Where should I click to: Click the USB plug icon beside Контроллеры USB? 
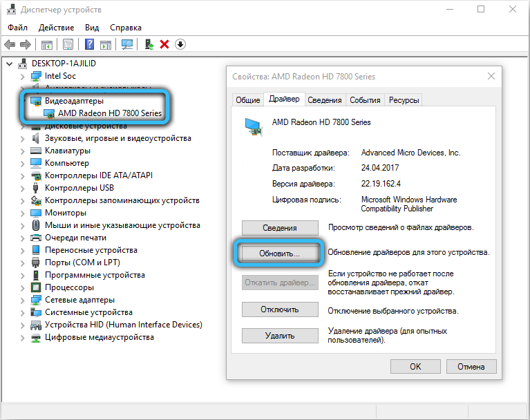point(35,188)
